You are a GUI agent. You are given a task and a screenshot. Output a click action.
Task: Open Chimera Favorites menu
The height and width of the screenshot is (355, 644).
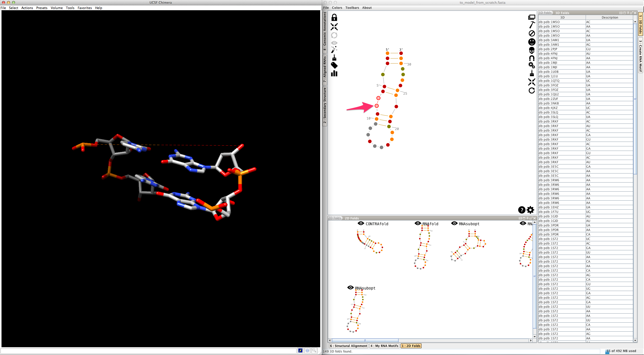(85, 8)
